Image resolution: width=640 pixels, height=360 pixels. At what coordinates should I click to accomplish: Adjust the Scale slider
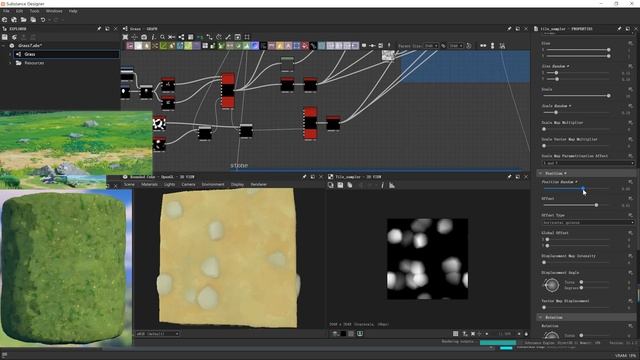(x=576, y=96)
